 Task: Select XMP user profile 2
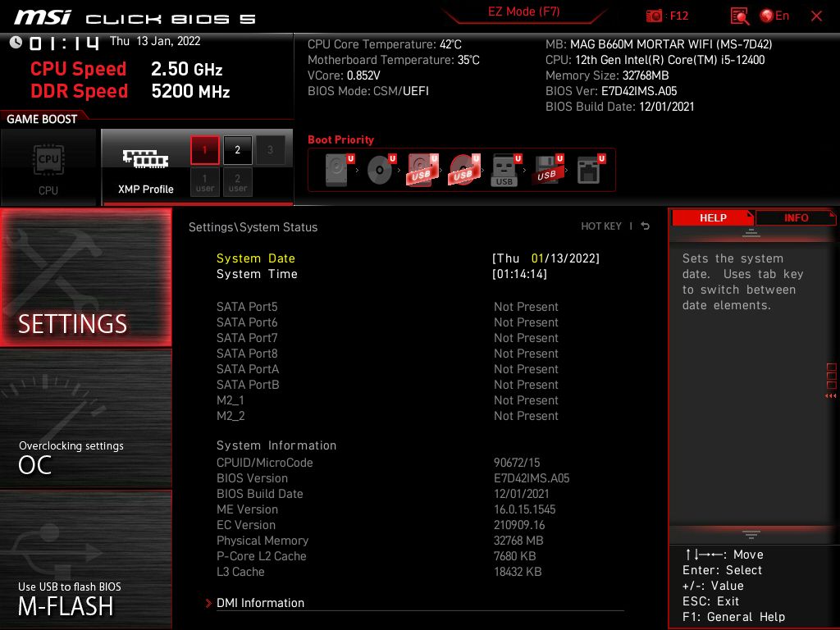pyautogui.click(x=237, y=182)
